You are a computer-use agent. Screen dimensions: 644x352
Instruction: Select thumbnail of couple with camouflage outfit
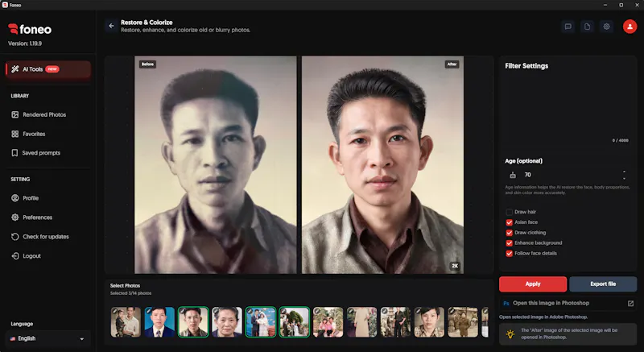[126, 322]
